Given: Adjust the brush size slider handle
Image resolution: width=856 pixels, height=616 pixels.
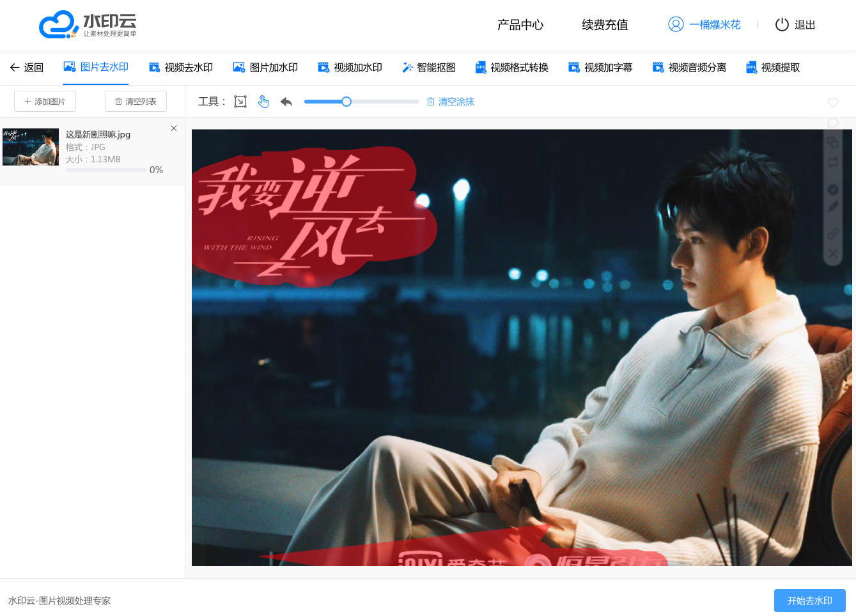Looking at the screenshot, I should coord(346,102).
